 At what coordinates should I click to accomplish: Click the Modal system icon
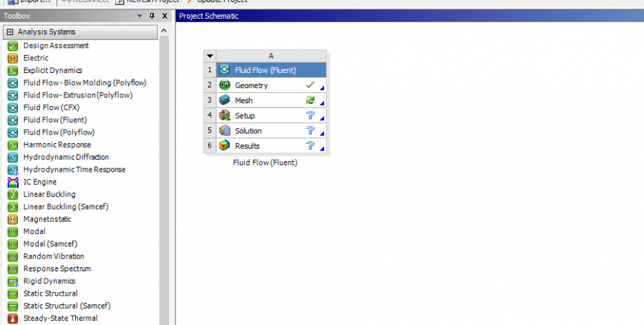(13, 231)
